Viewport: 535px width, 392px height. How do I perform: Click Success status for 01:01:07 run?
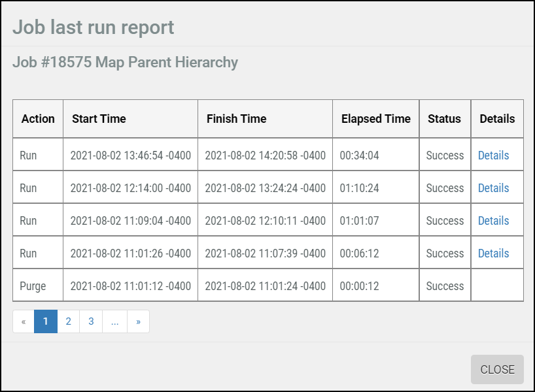coord(445,221)
